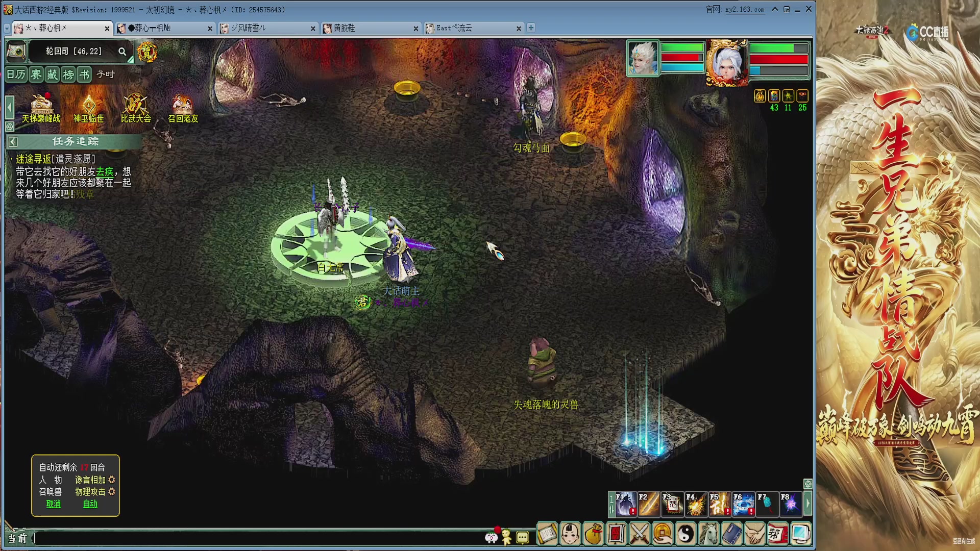The width and height of the screenshot is (980, 551).
Task: Open the 赛 competition button
Action: pos(36,75)
